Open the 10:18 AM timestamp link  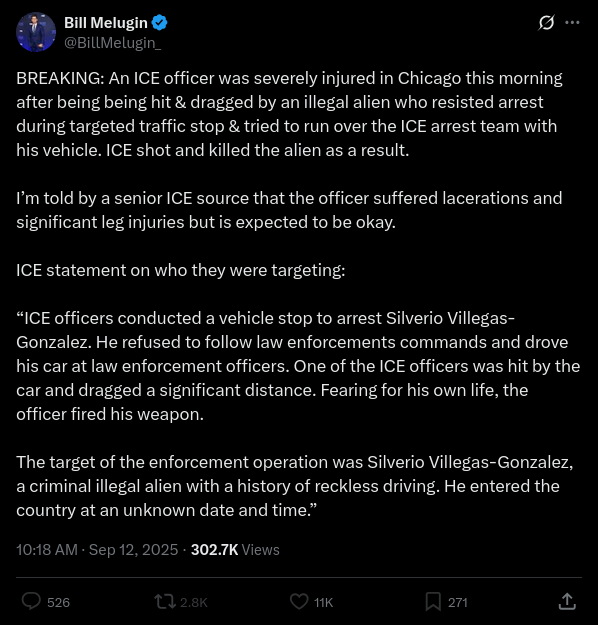(x=47, y=550)
